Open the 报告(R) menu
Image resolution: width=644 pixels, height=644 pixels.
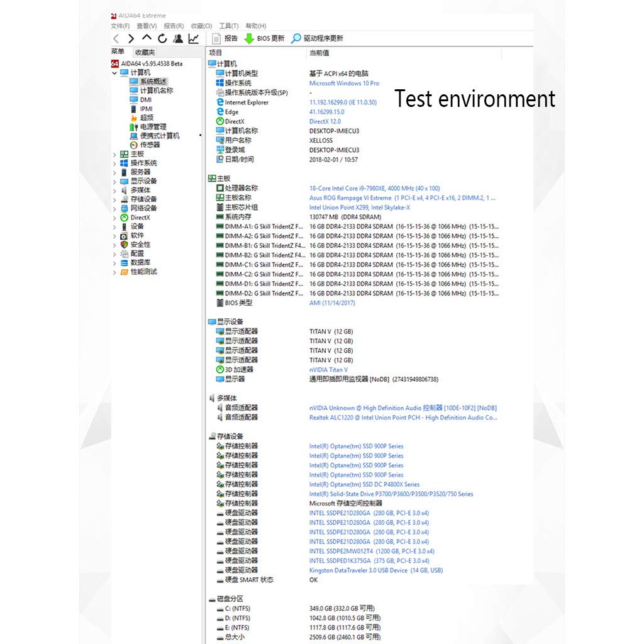point(174,26)
